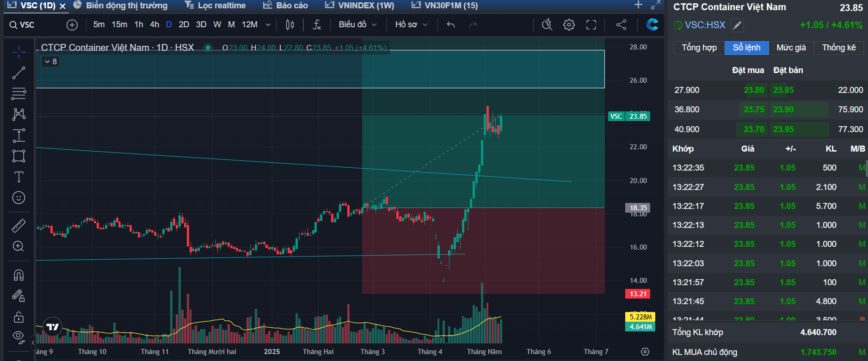Activate the ruler measure tool
Screen dimensions: 868x361
pyautogui.click(x=19, y=226)
